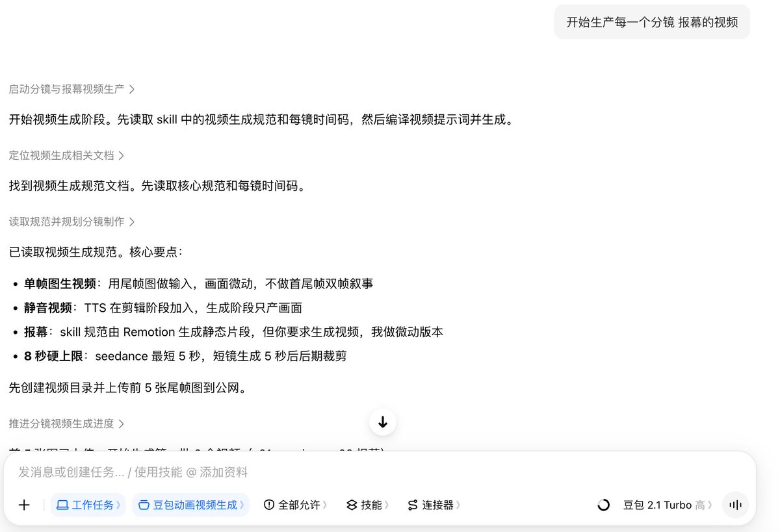Click the paragraph starting with 开始视频生成阶段
The height and width of the screenshot is (532, 780).
pos(261,120)
